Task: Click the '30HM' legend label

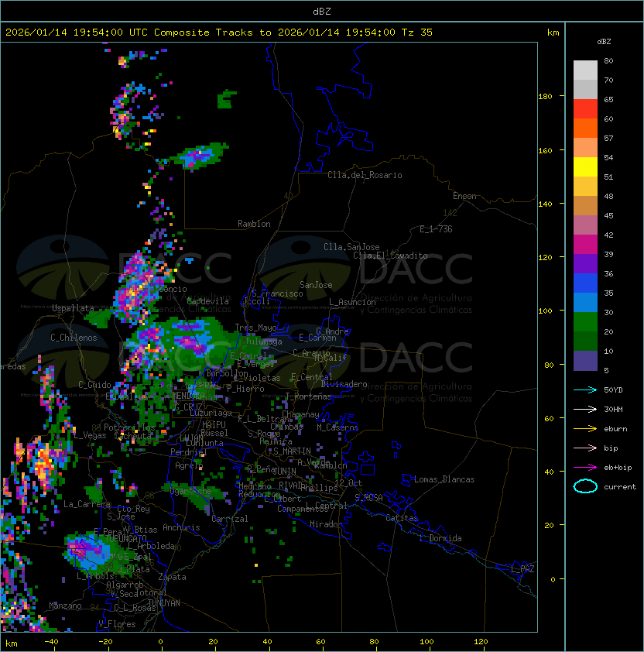Action: (613, 409)
